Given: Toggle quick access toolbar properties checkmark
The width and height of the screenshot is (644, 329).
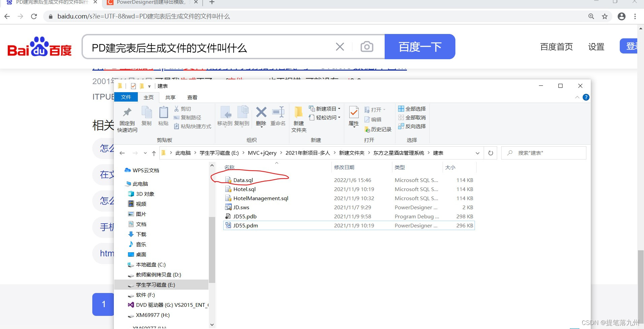Looking at the screenshot, I should point(133,86).
